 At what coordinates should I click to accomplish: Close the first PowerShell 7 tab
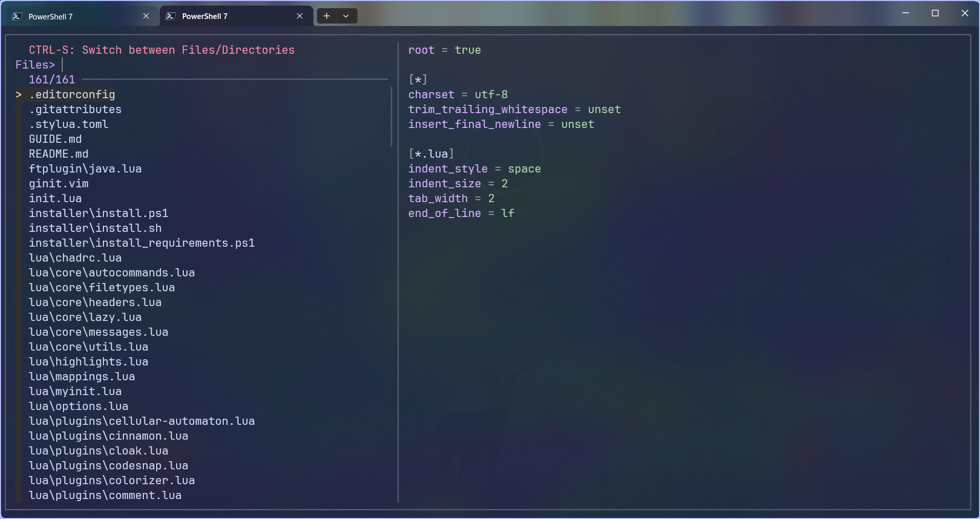[146, 16]
